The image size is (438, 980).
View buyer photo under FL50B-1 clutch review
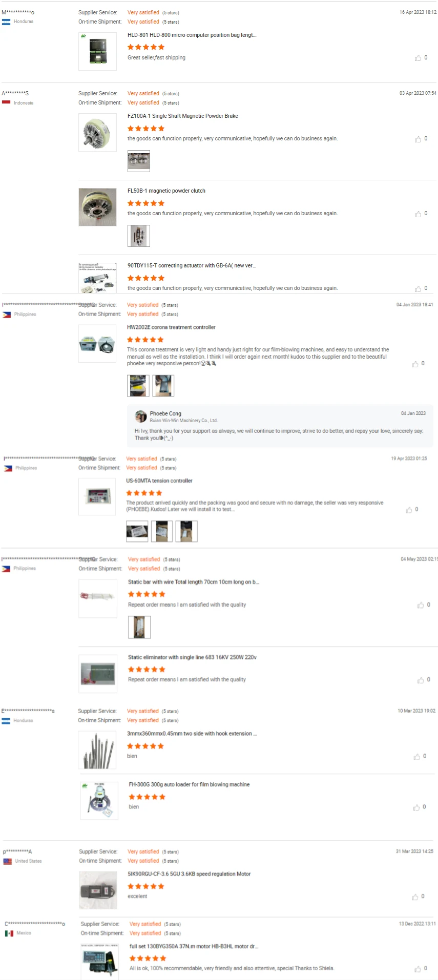tap(139, 236)
